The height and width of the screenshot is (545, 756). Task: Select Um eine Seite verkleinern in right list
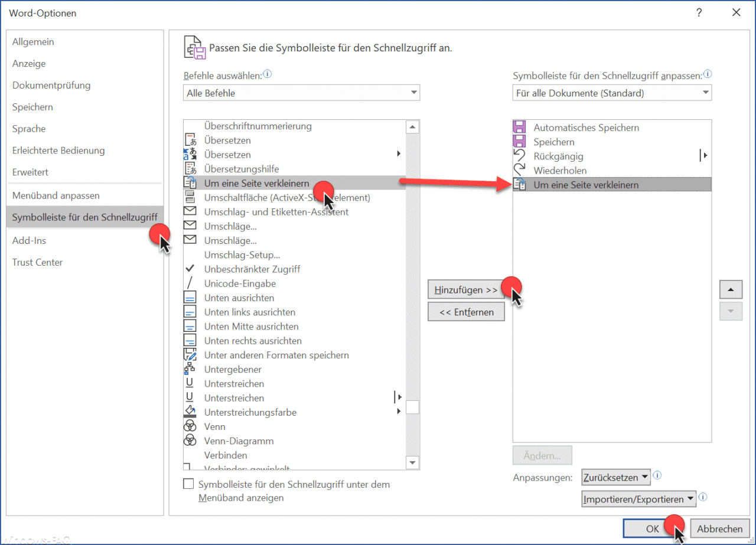[612, 185]
